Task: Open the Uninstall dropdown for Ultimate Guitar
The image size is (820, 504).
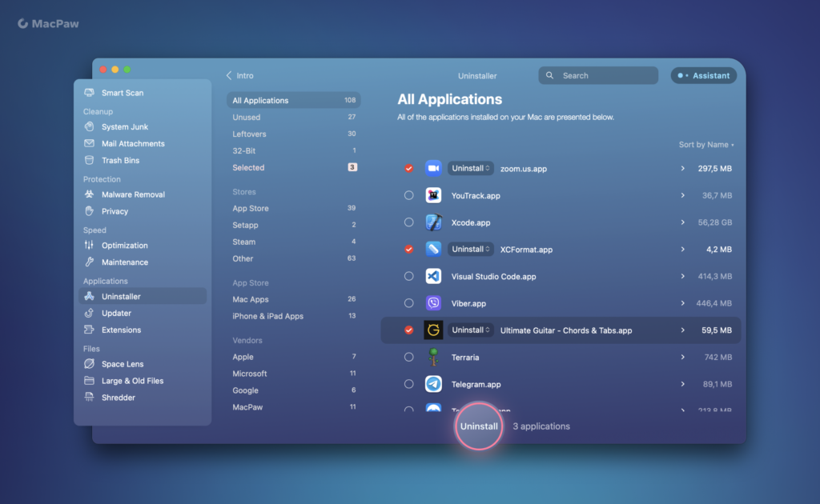Action: pyautogui.click(x=471, y=330)
